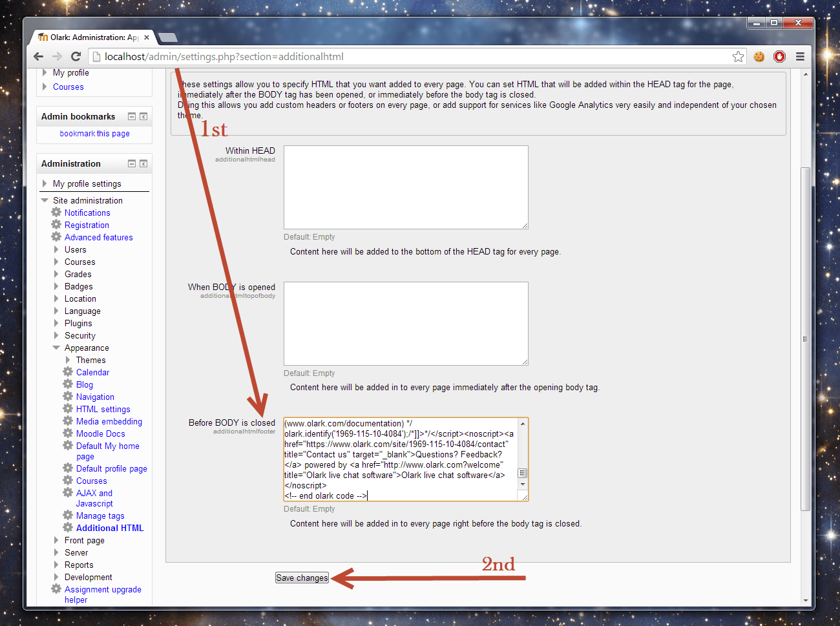Open HTML settings page

(x=103, y=410)
